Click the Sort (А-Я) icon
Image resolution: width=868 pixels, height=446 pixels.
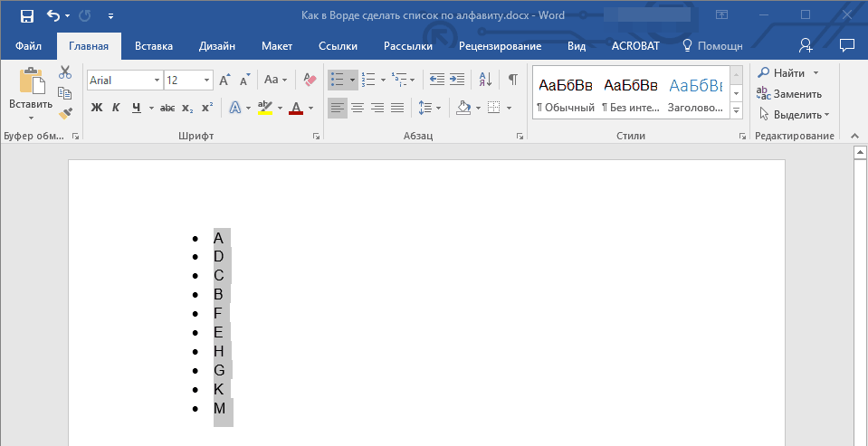[x=484, y=80]
